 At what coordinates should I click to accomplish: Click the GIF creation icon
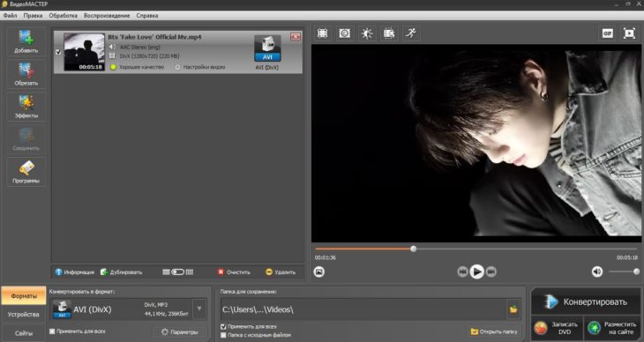click(x=608, y=33)
